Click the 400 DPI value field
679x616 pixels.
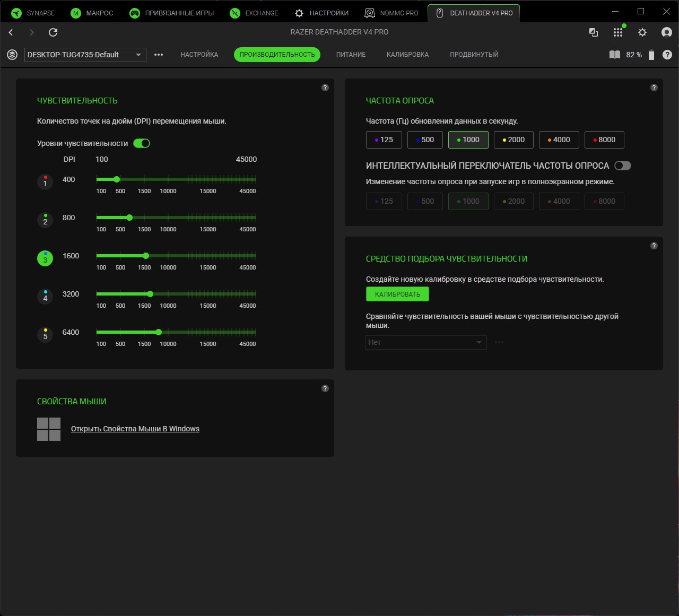(x=69, y=179)
